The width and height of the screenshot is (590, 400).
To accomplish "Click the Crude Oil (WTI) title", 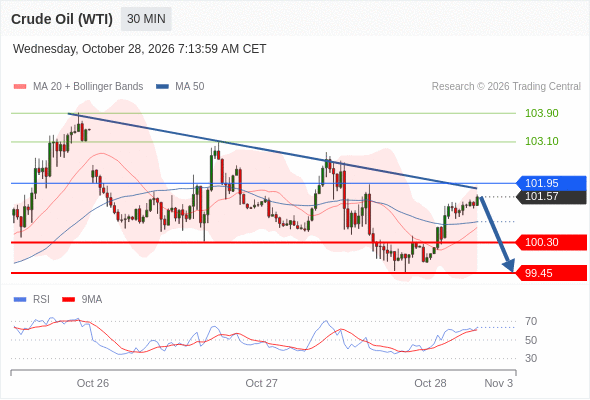I will coord(62,19).
